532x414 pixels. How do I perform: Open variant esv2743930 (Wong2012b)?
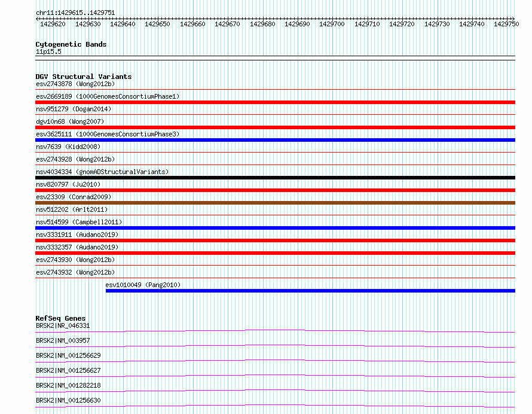click(75, 260)
